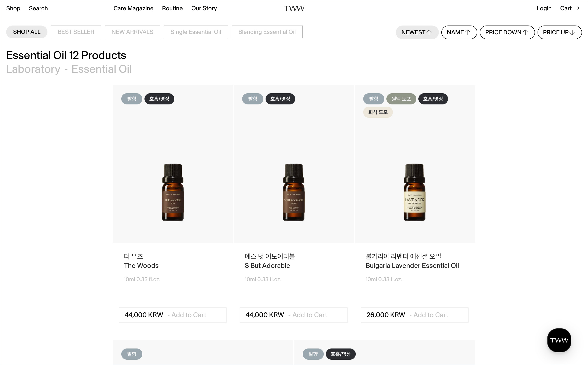Open the S But Adorable bottle image

pyautogui.click(x=293, y=192)
